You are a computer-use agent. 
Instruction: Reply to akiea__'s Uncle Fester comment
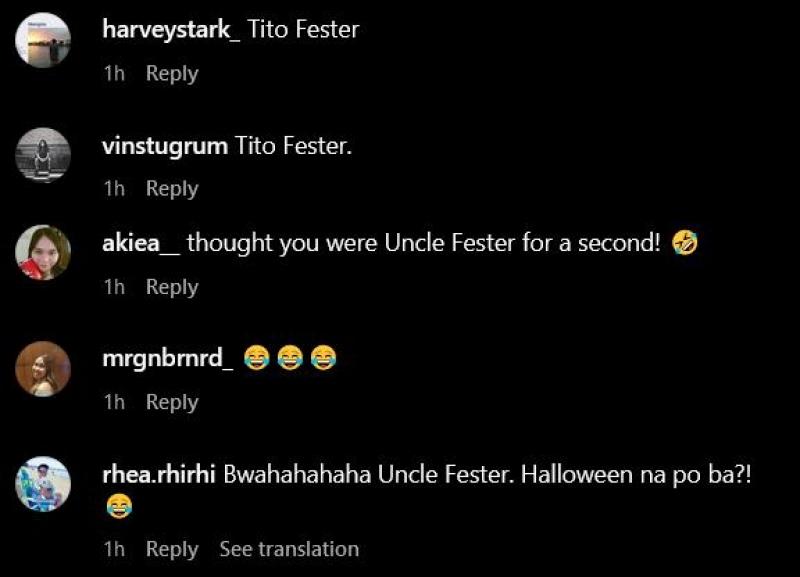(172, 286)
